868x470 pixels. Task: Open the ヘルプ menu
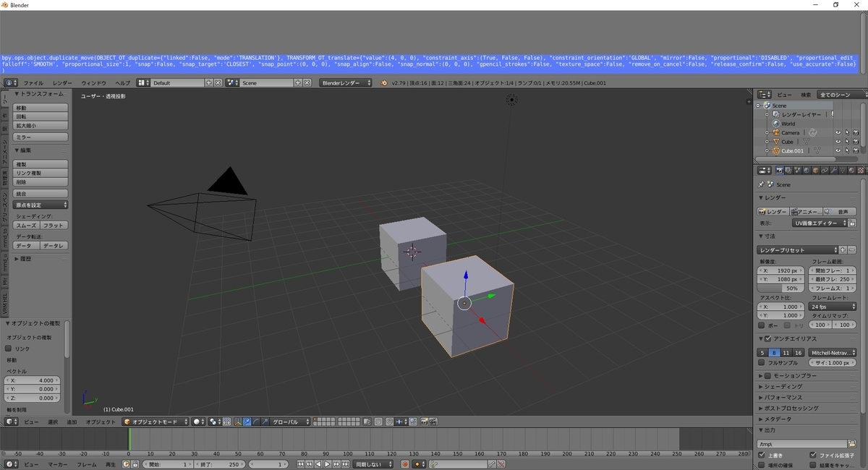point(123,83)
